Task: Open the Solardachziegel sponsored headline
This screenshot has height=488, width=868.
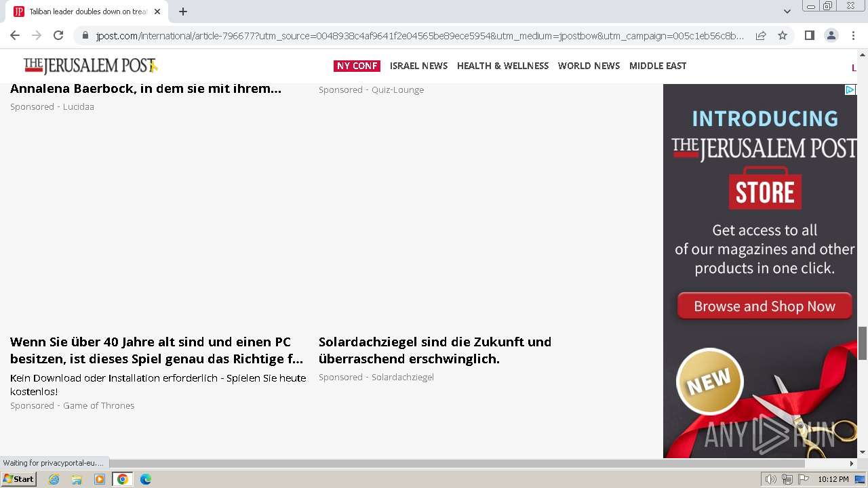Action: click(435, 350)
